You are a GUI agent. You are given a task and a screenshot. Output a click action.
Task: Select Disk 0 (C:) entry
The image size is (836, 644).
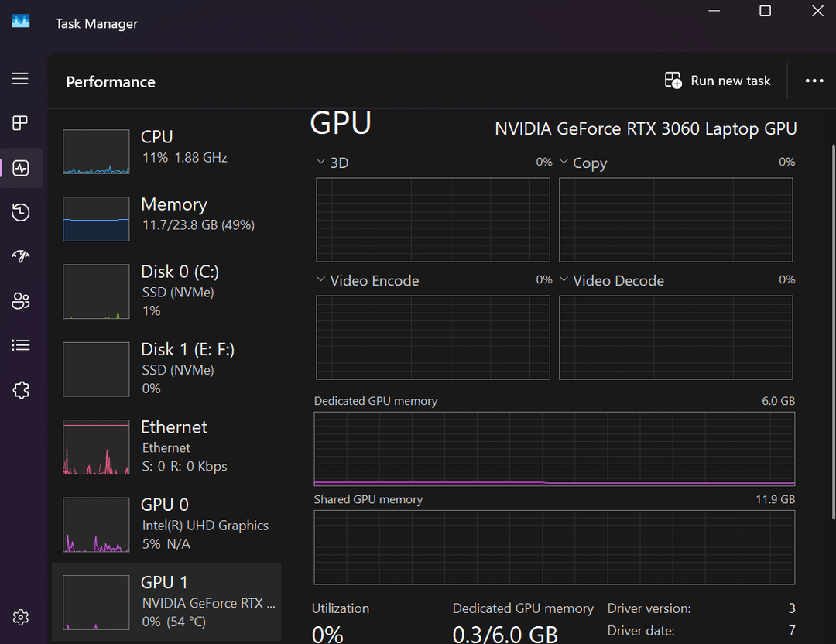click(x=167, y=291)
